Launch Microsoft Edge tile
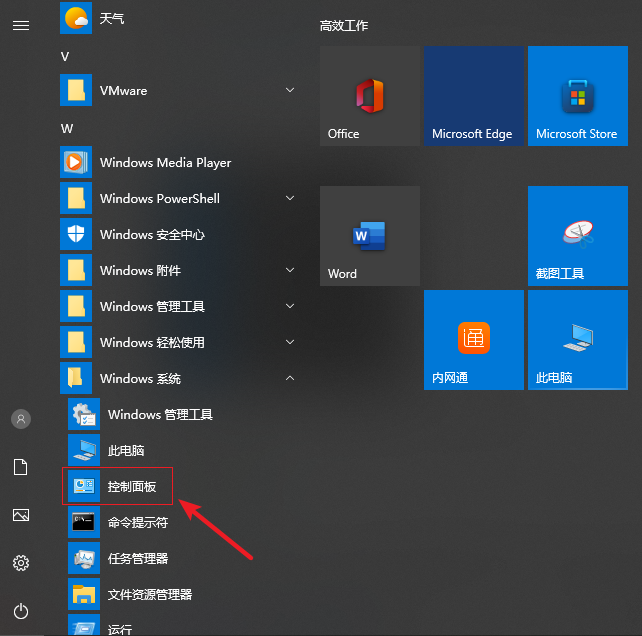 pyautogui.click(x=473, y=96)
